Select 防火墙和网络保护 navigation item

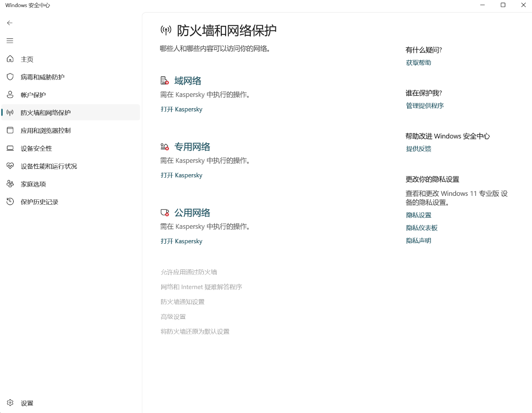coord(70,113)
